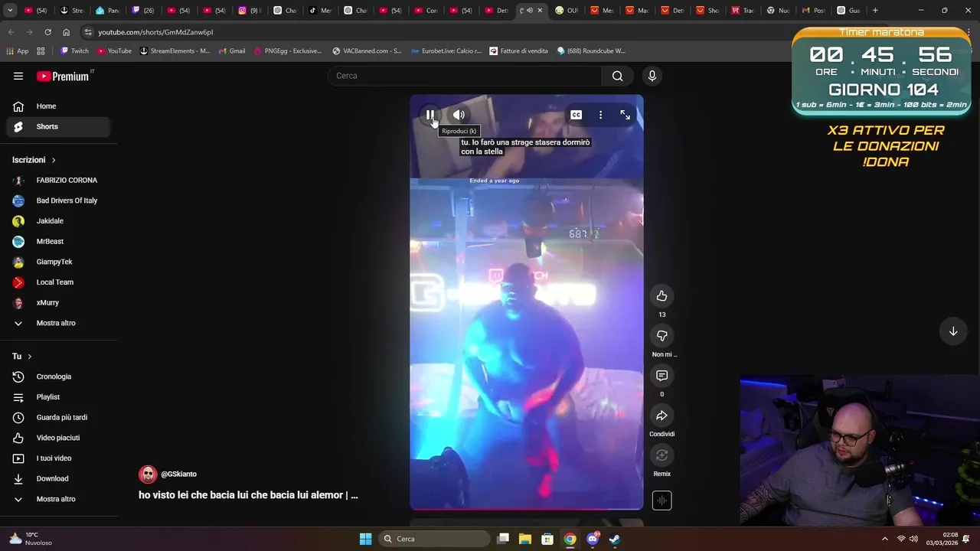This screenshot has height=551, width=980.
Task: Dislike the Short with thumbs down
Action: (x=661, y=336)
